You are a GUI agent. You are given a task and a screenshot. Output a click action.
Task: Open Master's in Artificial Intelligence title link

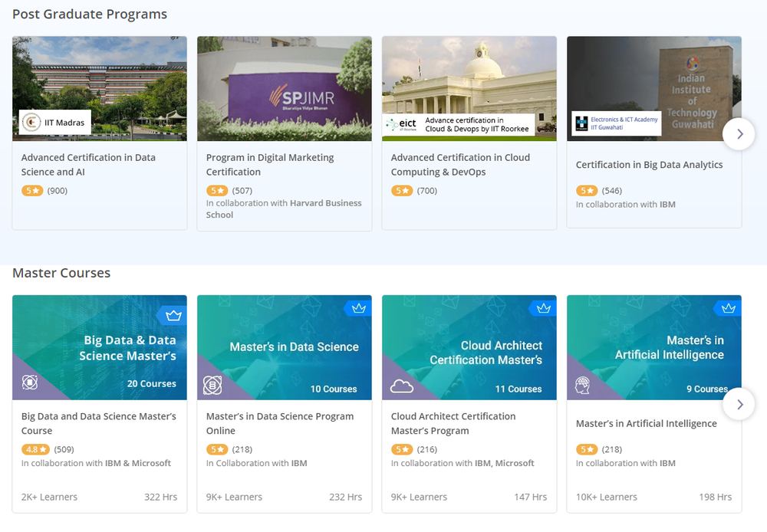click(x=646, y=423)
